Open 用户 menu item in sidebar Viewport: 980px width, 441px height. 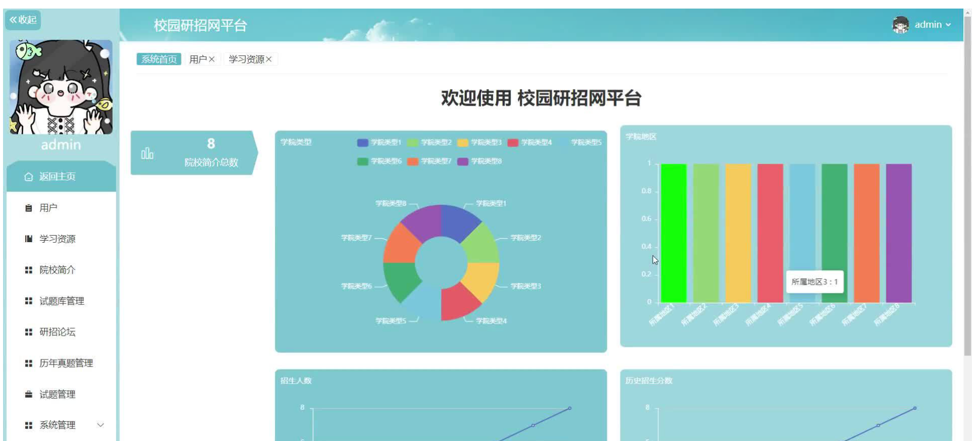point(61,208)
